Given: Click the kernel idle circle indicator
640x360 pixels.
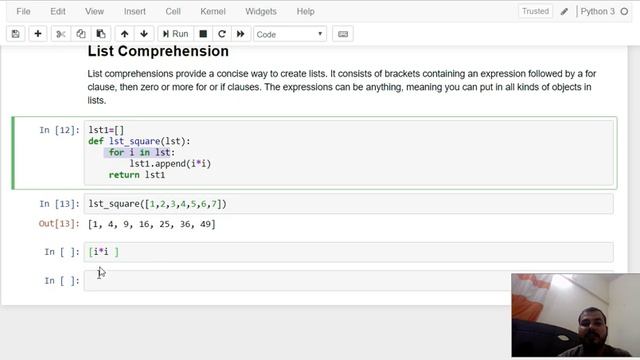Looking at the screenshot, I should tap(624, 11).
